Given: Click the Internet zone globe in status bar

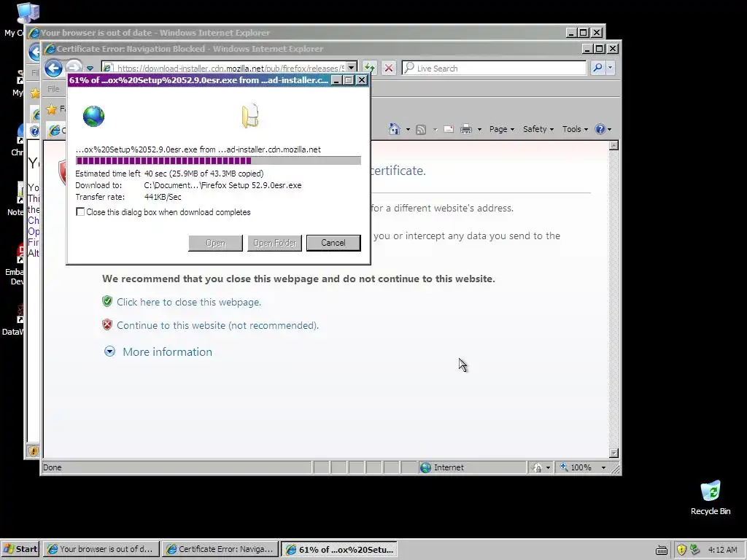Looking at the screenshot, I should tap(425, 467).
